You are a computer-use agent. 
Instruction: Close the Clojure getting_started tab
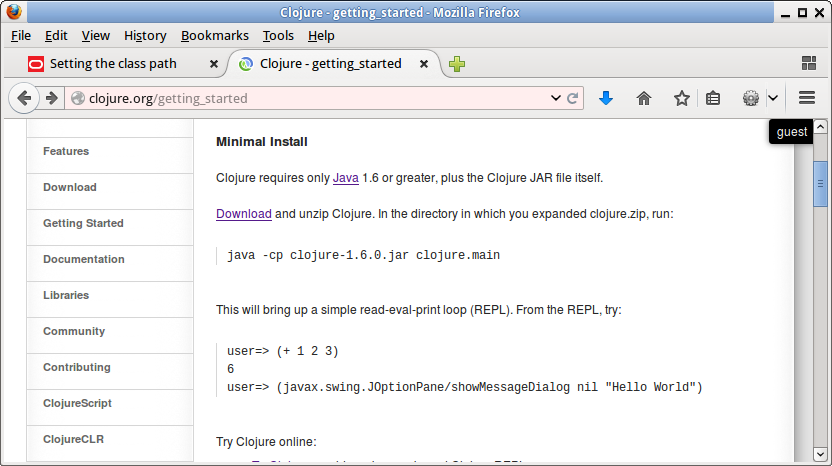coord(424,64)
